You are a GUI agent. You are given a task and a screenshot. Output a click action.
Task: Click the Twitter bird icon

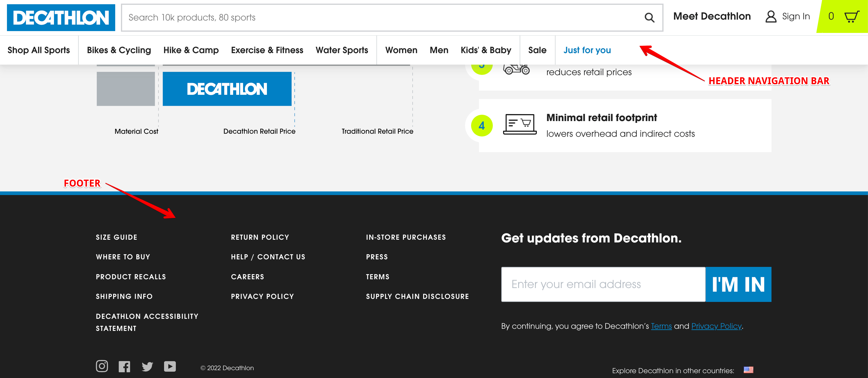click(147, 367)
